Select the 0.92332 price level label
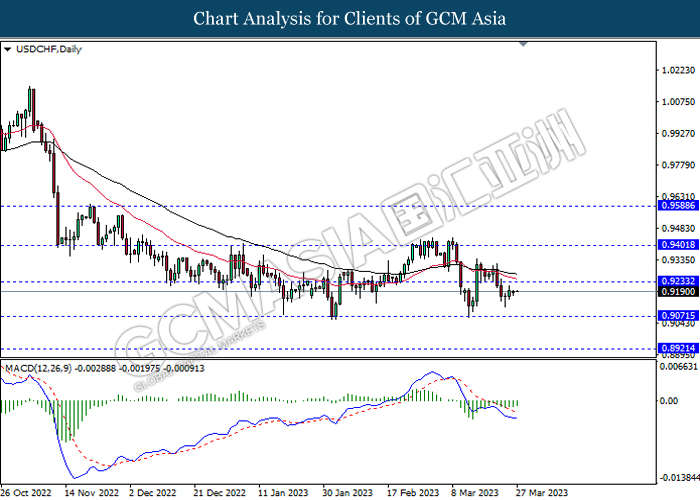Screen dimensions: 700x500 678,281
